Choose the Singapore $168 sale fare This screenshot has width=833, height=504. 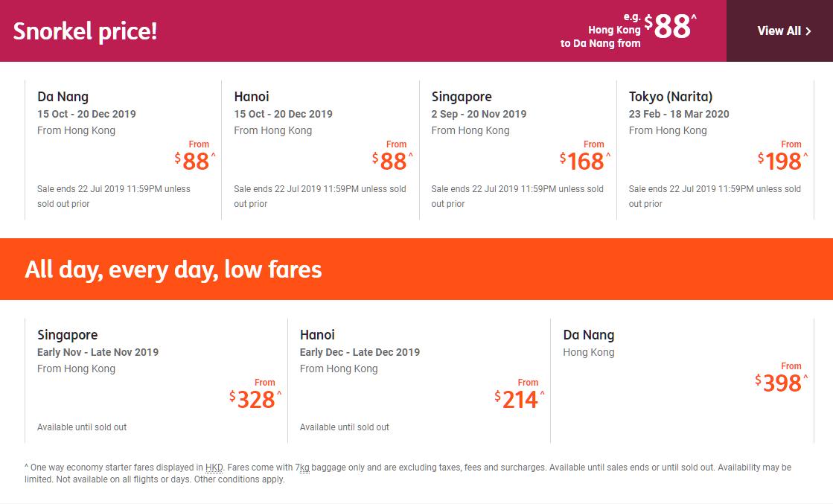[518, 150]
